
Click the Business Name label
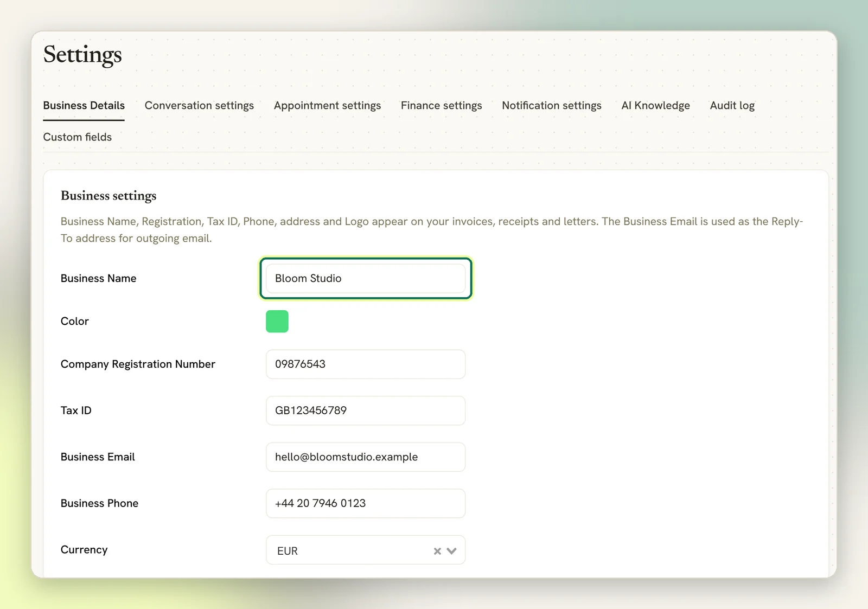98,278
